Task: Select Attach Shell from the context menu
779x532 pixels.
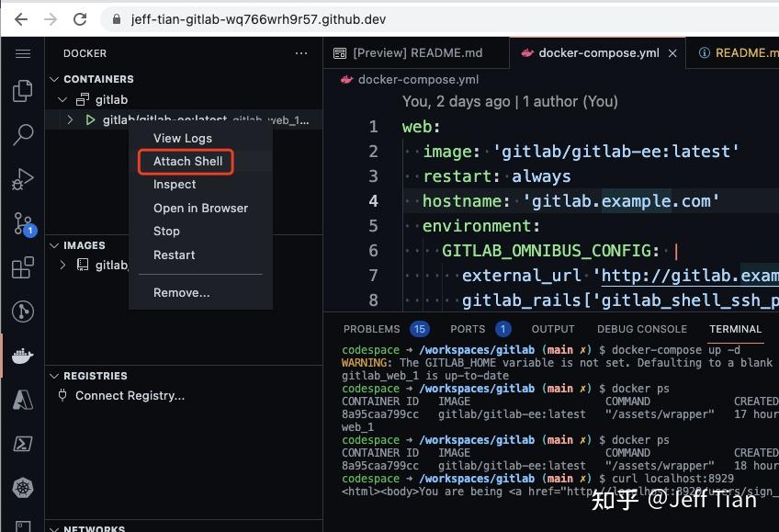Action: point(186,161)
